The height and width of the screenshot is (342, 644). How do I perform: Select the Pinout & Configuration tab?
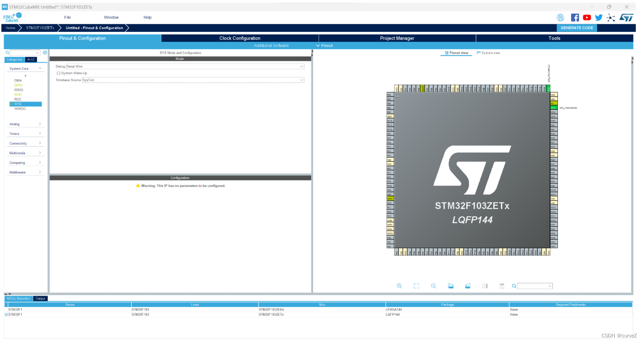point(82,38)
